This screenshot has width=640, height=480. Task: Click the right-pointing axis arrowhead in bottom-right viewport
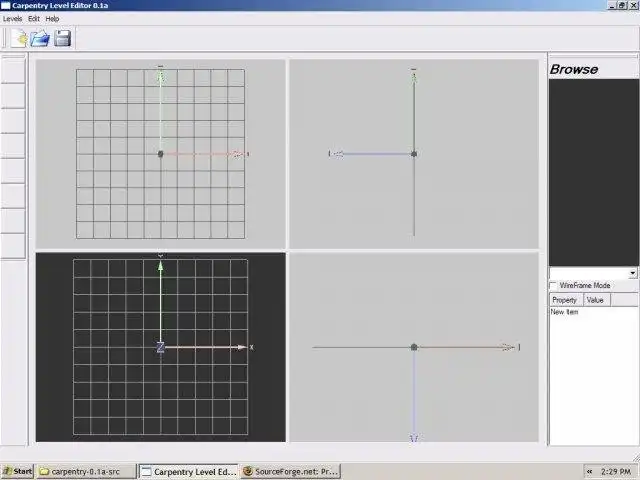click(x=509, y=347)
